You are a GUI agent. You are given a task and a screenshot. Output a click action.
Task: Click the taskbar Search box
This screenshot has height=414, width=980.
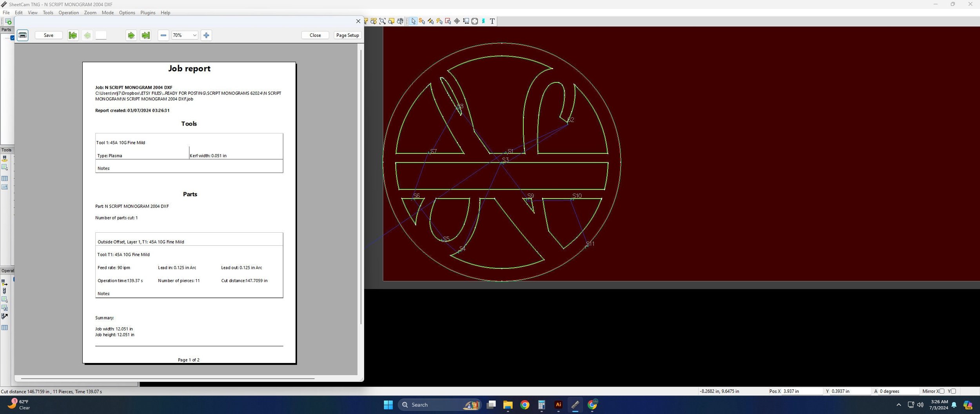tap(439, 405)
